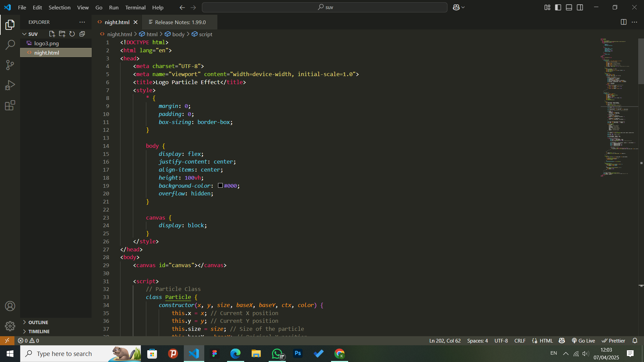Expand the OUTLINE section
The image size is (644, 362).
[x=38, y=322]
